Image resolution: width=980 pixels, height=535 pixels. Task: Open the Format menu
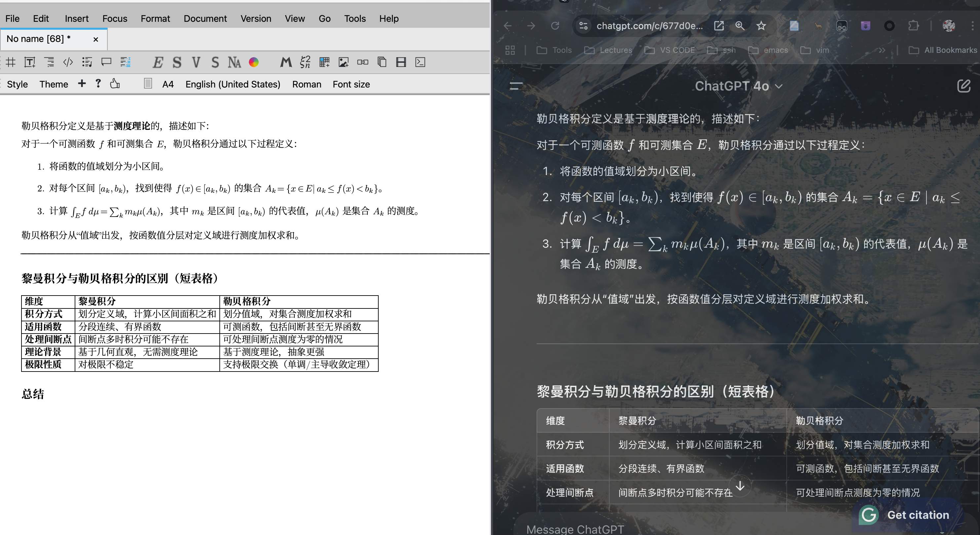pos(155,18)
